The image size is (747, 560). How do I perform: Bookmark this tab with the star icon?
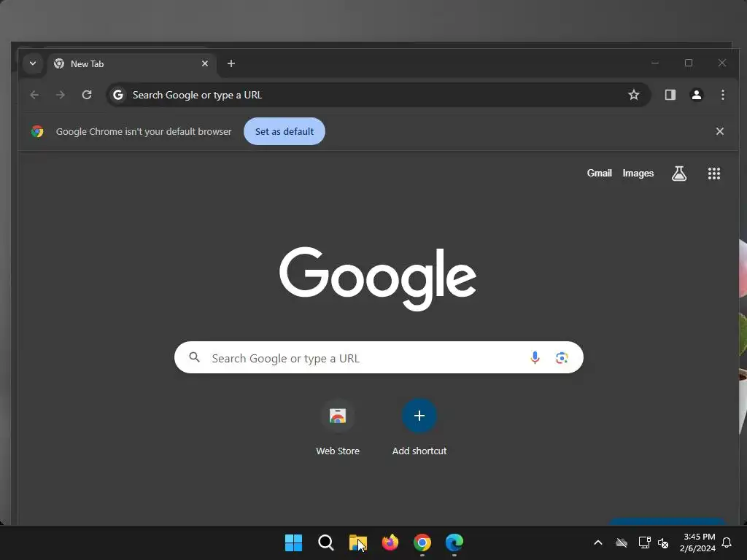634,95
